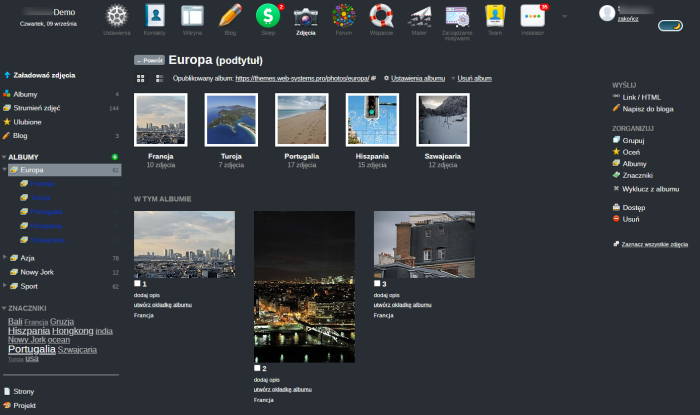Click the Powrót back button

pos(149,60)
